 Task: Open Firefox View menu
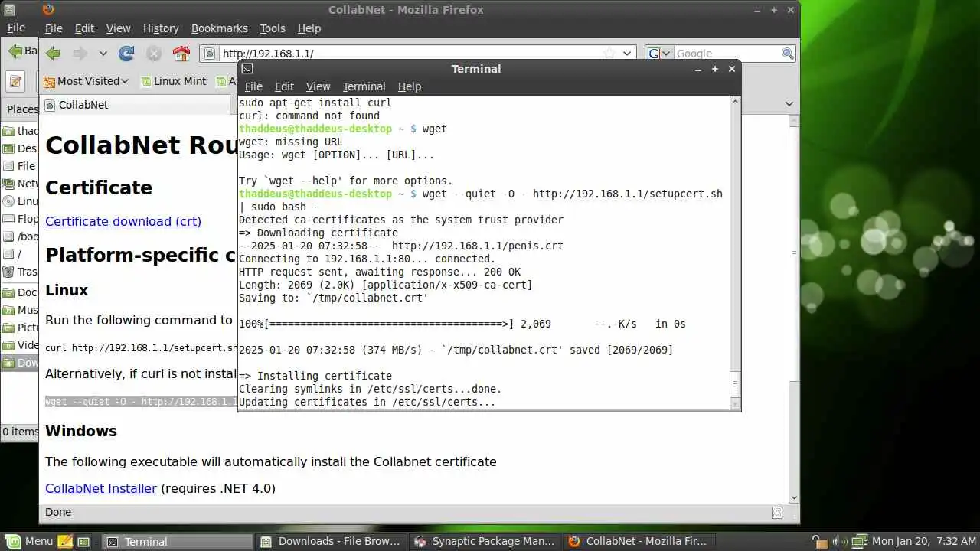point(118,28)
